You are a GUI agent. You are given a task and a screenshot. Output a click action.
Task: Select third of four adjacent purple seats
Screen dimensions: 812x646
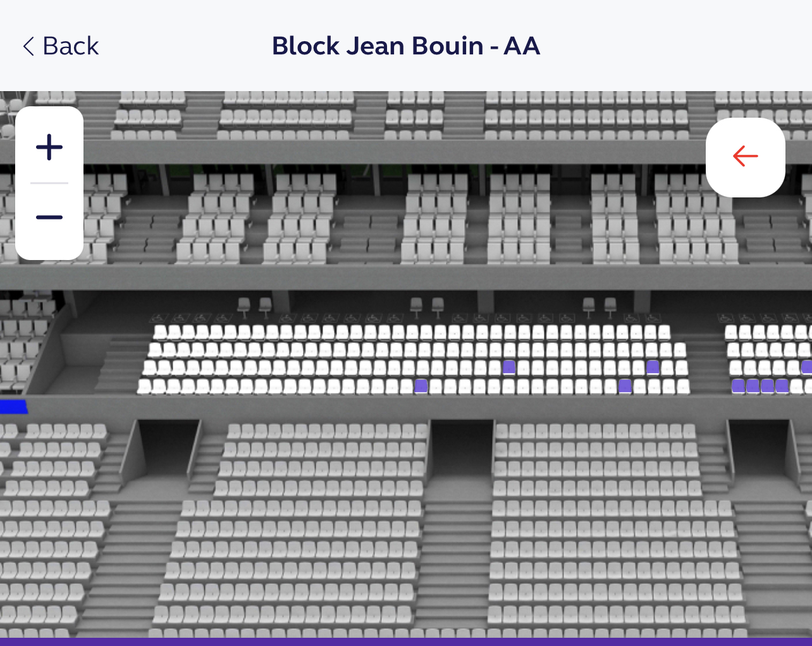767,385
